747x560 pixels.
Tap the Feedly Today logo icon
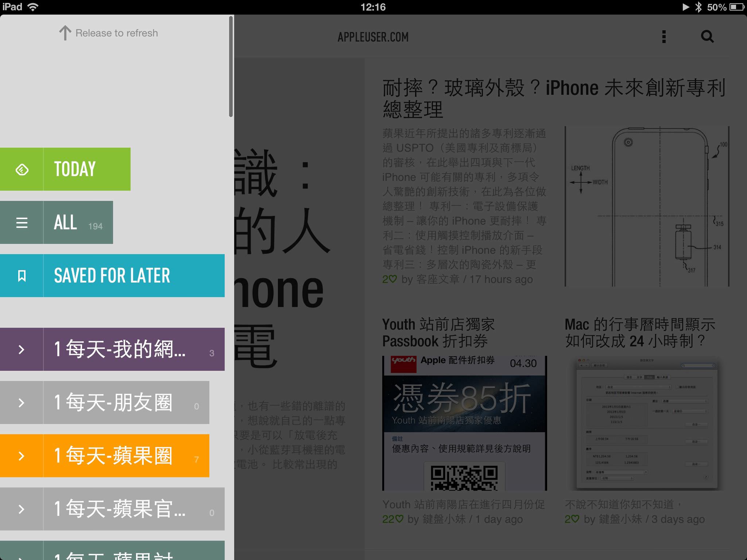click(22, 170)
